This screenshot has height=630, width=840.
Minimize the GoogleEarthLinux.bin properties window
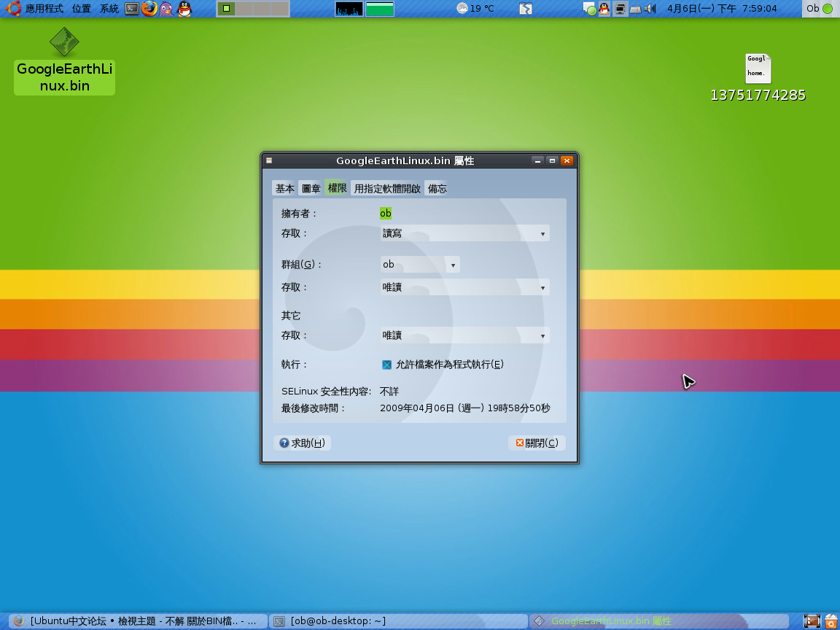tap(538, 160)
